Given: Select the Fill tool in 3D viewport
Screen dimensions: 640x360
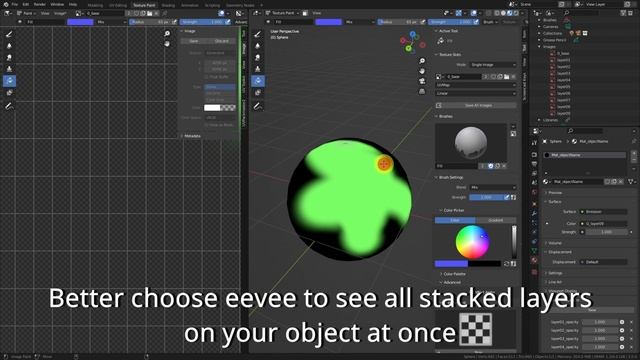Looking at the screenshot, I should click(258, 81).
